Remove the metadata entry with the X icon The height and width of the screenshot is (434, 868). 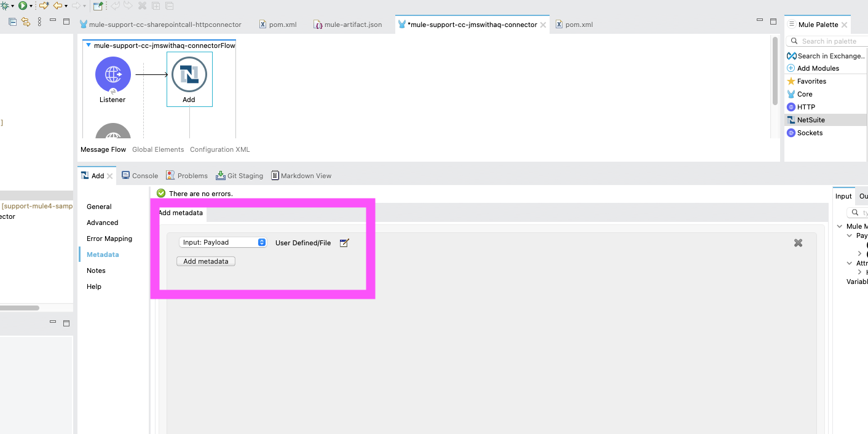click(x=798, y=243)
